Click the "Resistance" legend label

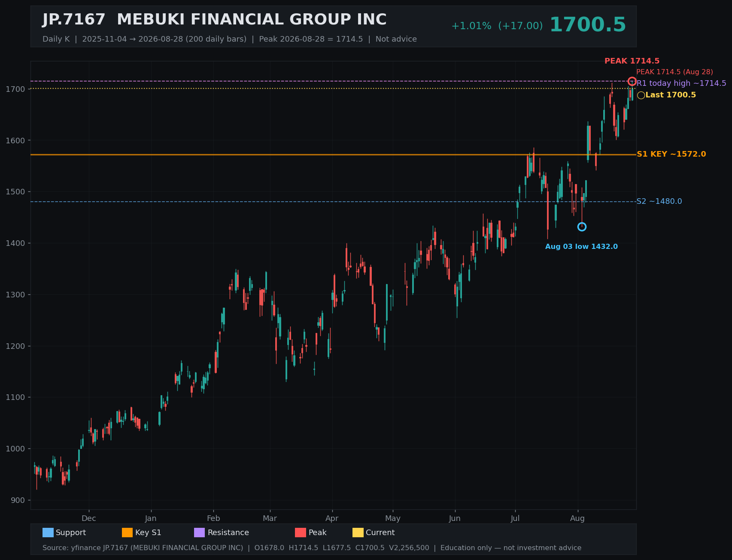coord(228,533)
